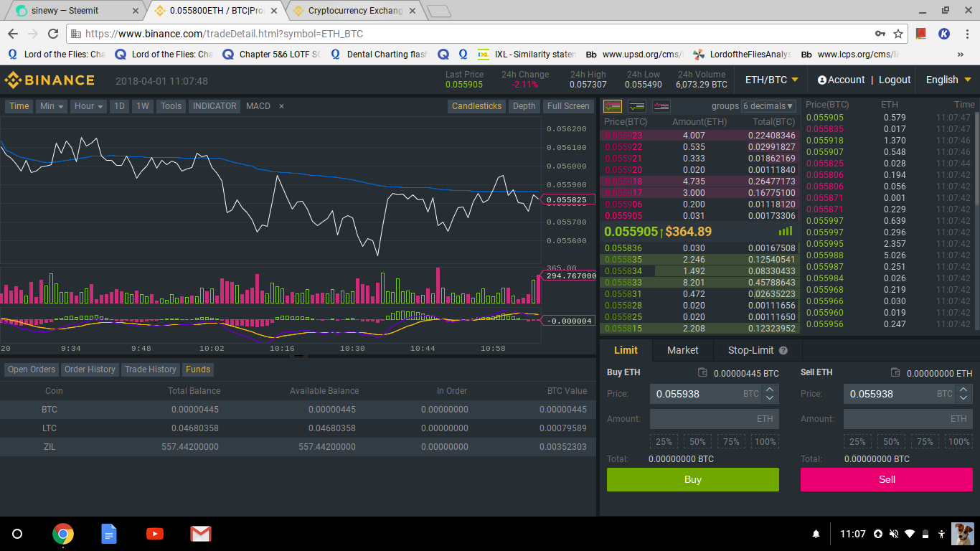Select the 1W chart interval
Screen dimensions: 980x551
(x=143, y=106)
